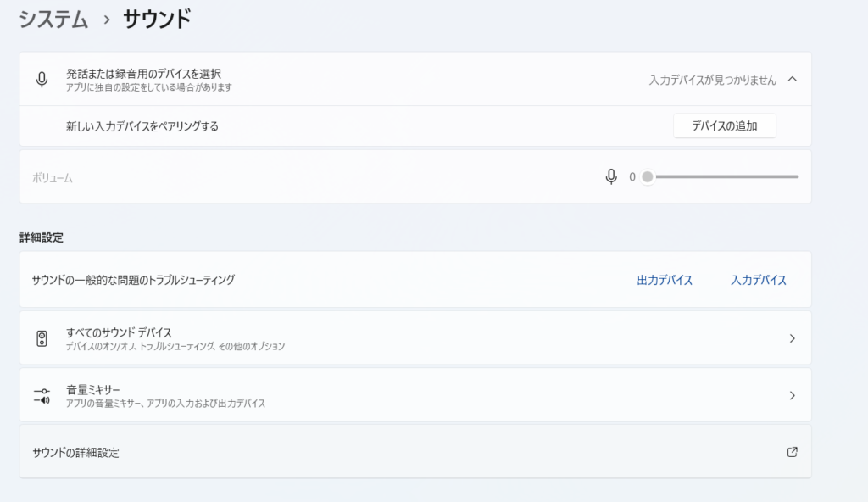Open the 音量ミキサー label
Image resolution: width=868 pixels, height=502 pixels.
pos(93,389)
